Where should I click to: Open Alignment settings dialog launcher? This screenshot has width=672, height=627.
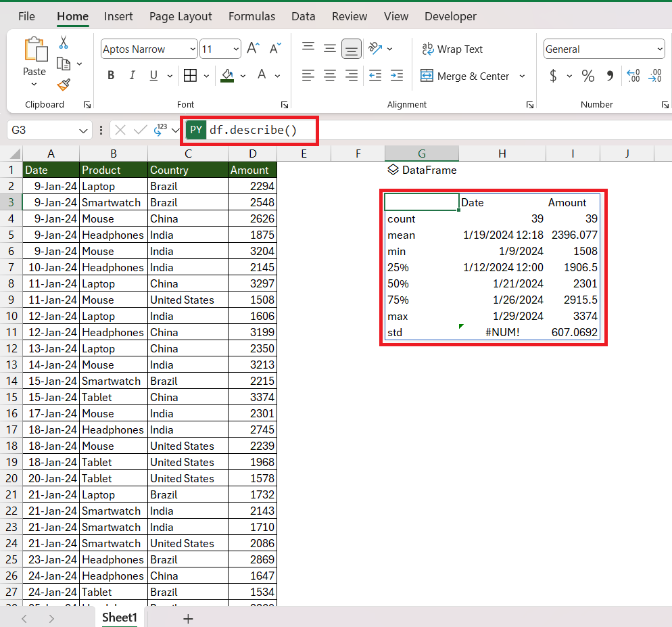(x=530, y=105)
